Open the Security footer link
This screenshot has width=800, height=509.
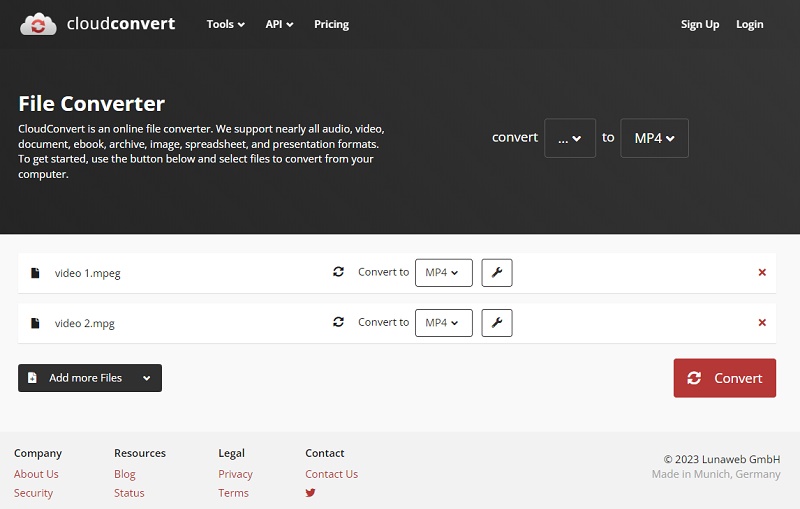[34, 493]
